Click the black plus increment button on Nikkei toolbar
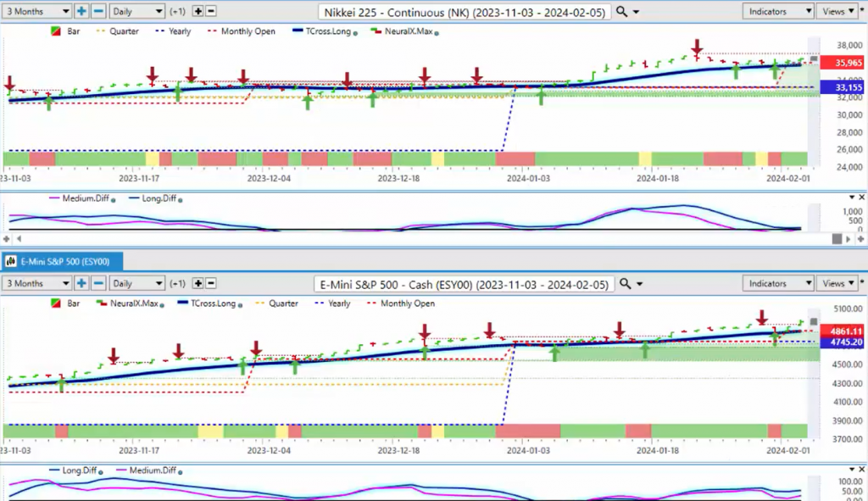This screenshot has height=501, width=868. click(198, 11)
